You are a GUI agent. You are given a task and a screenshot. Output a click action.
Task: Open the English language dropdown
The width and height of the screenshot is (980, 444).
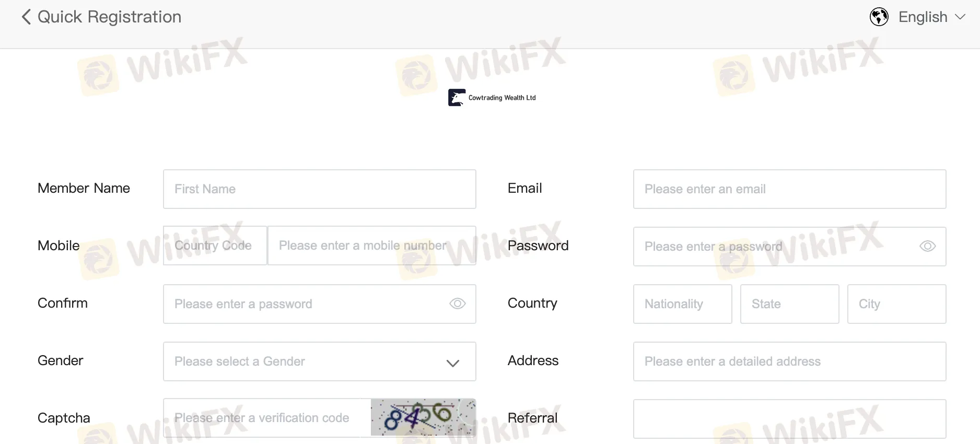click(x=932, y=17)
